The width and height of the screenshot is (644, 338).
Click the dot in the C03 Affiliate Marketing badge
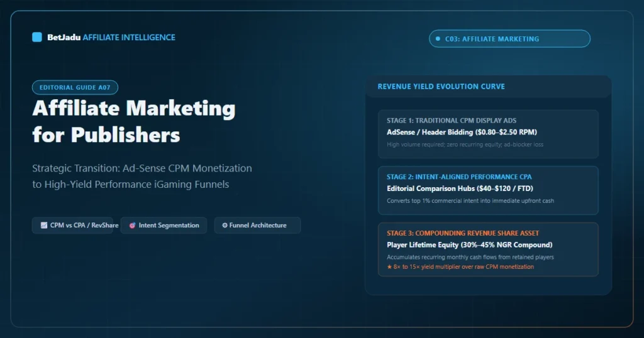438,38
